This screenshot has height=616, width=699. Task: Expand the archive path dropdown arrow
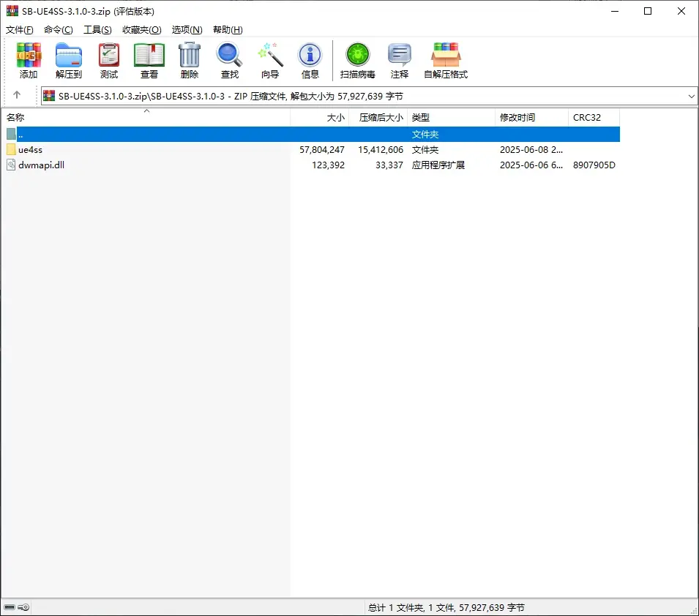[x=692, y=96]
